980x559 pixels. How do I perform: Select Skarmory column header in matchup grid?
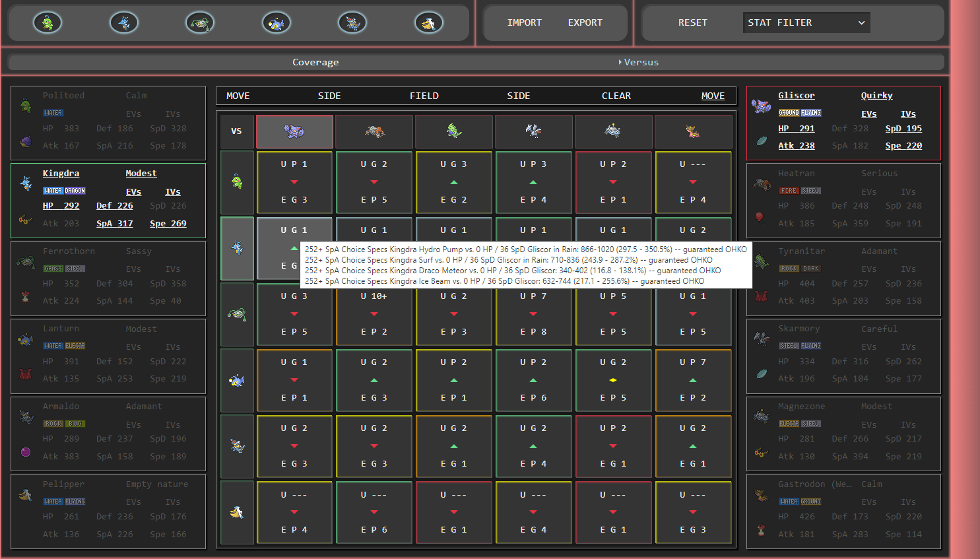[x=534, y=131]
